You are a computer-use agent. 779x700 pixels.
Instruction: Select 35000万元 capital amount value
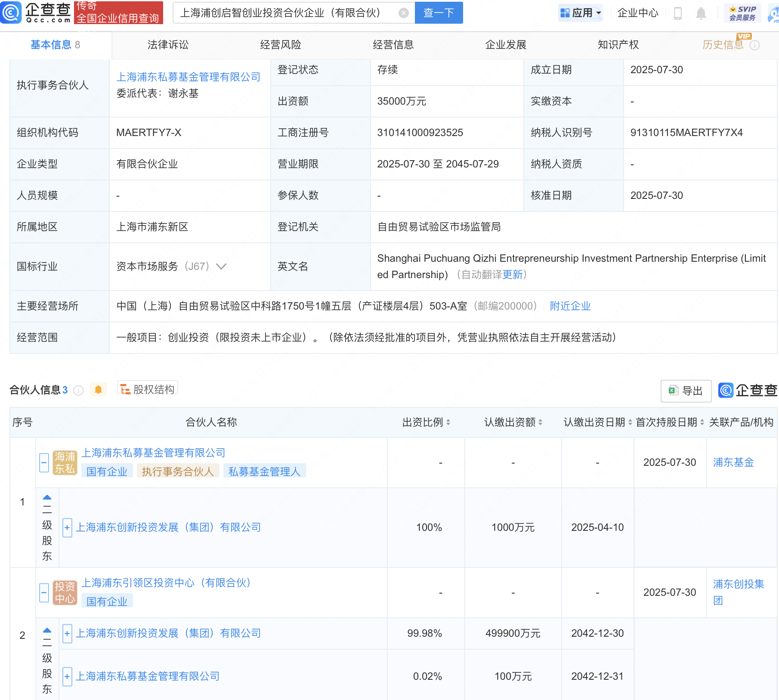click(402, 101)
